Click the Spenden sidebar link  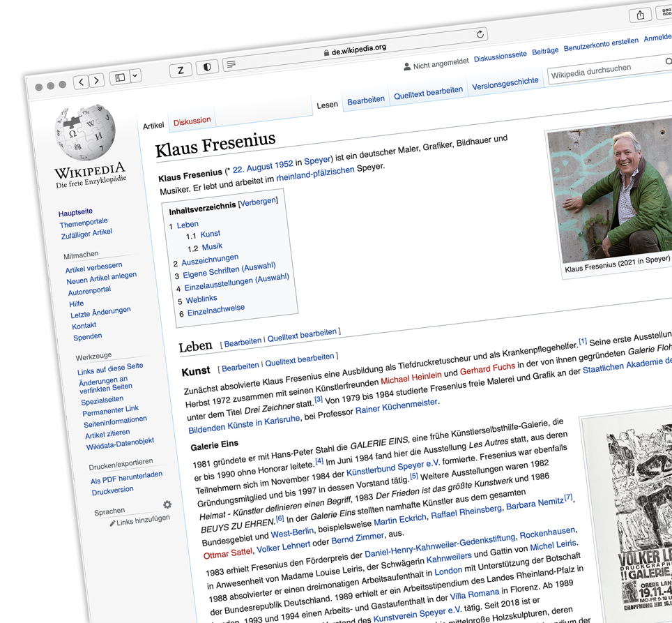coord(88,336)
